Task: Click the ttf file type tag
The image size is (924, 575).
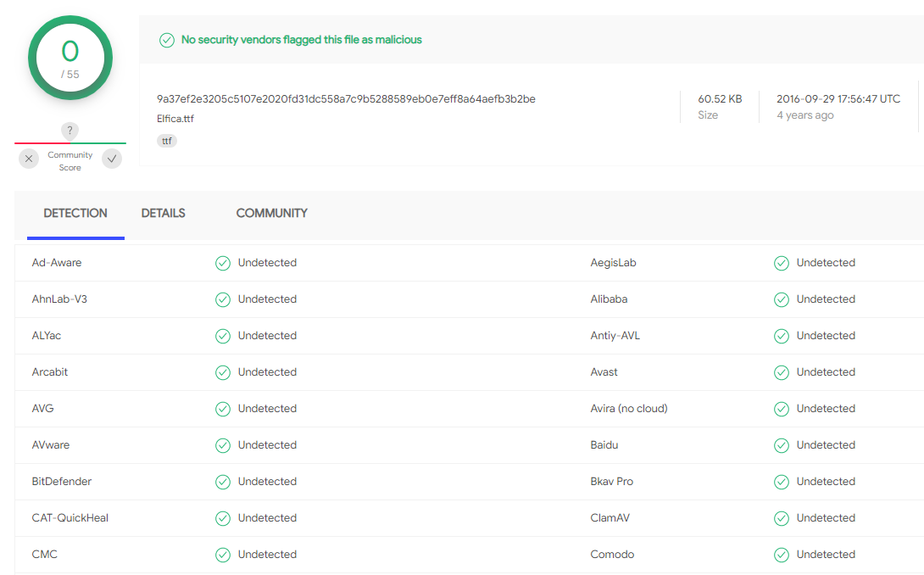Action: pos(167,141)
